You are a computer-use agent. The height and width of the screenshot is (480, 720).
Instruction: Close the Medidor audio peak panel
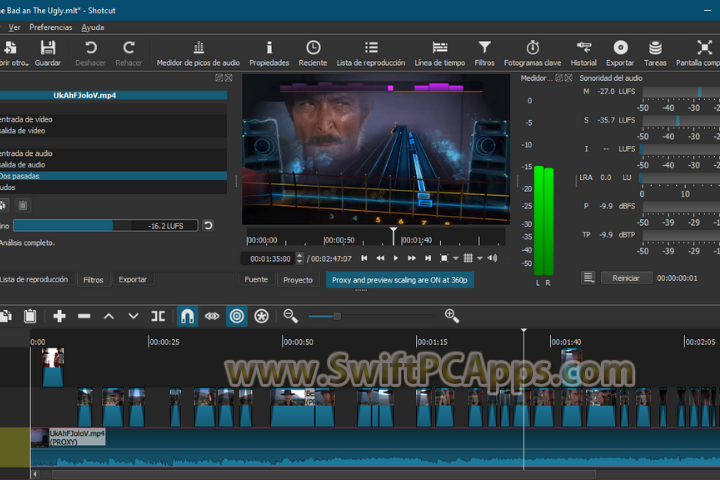pyautogui.click(x=568, y=78)
